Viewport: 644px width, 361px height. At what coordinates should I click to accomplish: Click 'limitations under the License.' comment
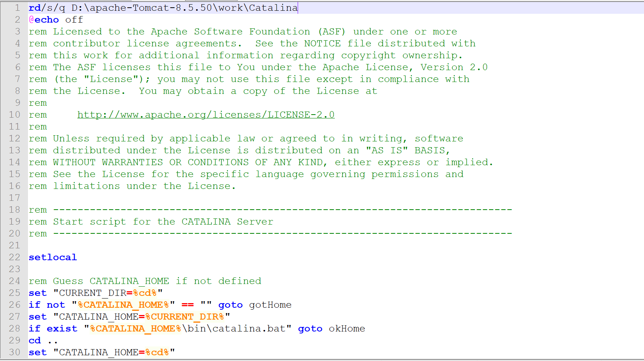pyautogui.click(x=144, y=186)
